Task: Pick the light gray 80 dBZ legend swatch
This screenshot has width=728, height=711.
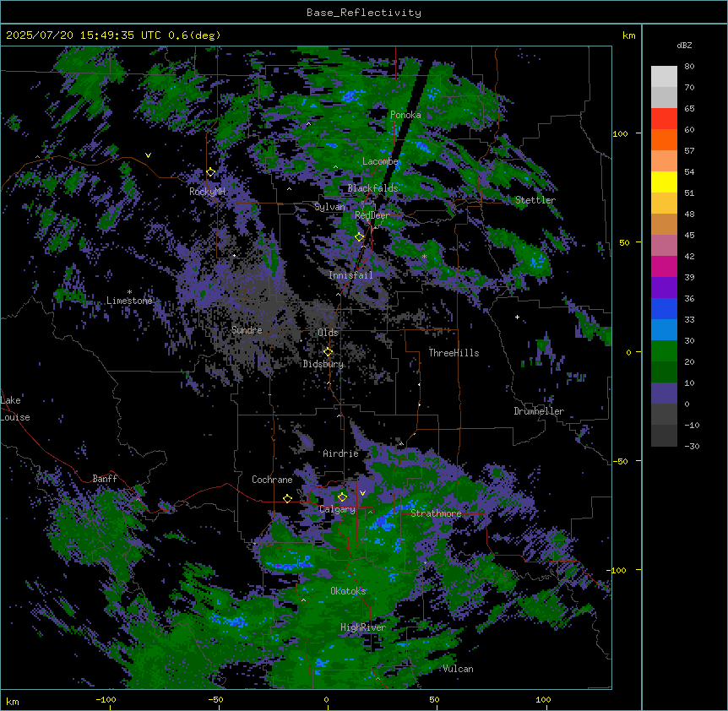Action: click(664, 76)
